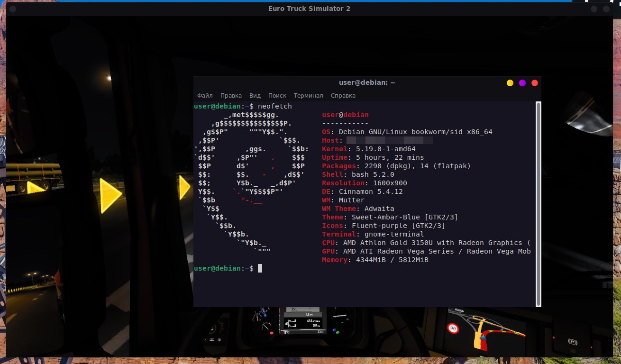Open the Терминал menu
This screenshot has width=621, height=364.
(309, 95)
